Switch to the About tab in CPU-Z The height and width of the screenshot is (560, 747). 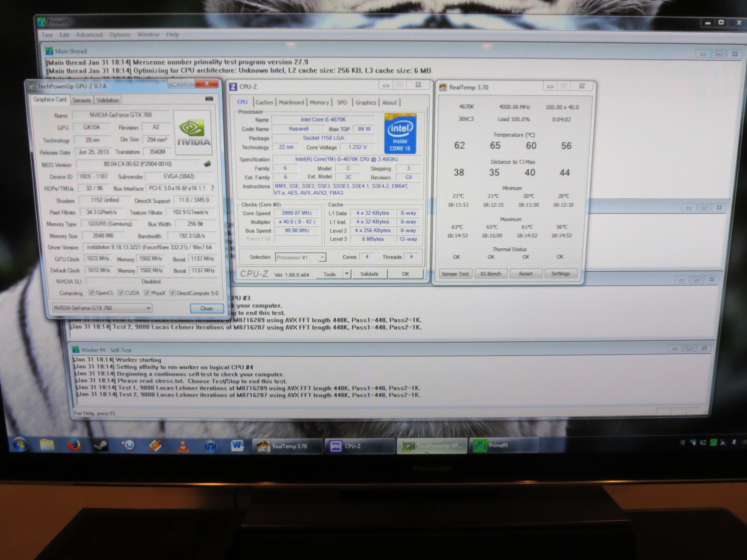[389, 102]
